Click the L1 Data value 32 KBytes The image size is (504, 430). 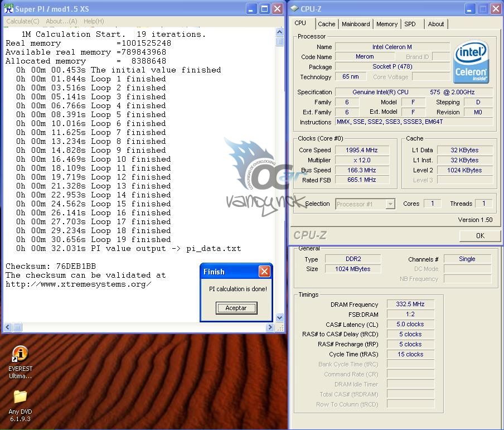pyautogui.click(x=464, y=150)
